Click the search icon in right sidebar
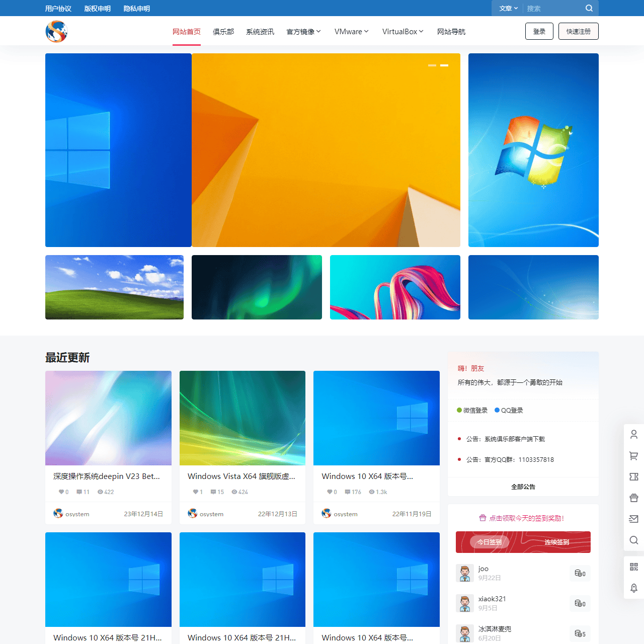This screenshot has width=644, height=644. pos(634,540)
